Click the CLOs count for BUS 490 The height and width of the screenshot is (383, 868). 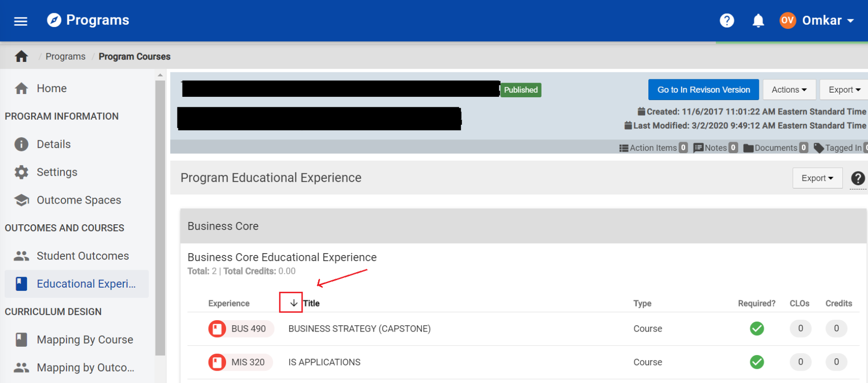pos(801,328)
